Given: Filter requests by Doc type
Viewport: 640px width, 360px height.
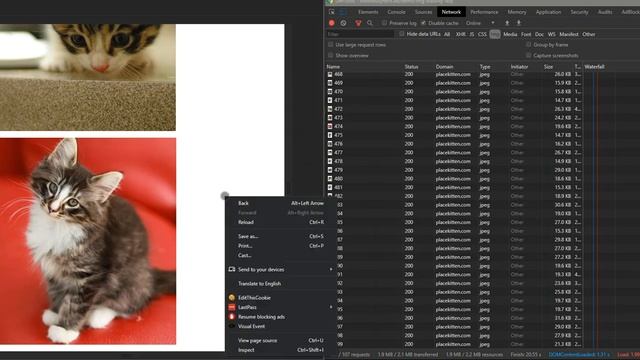Looking at the screenshot, I should pyautogui.click(x=539, y=34).
